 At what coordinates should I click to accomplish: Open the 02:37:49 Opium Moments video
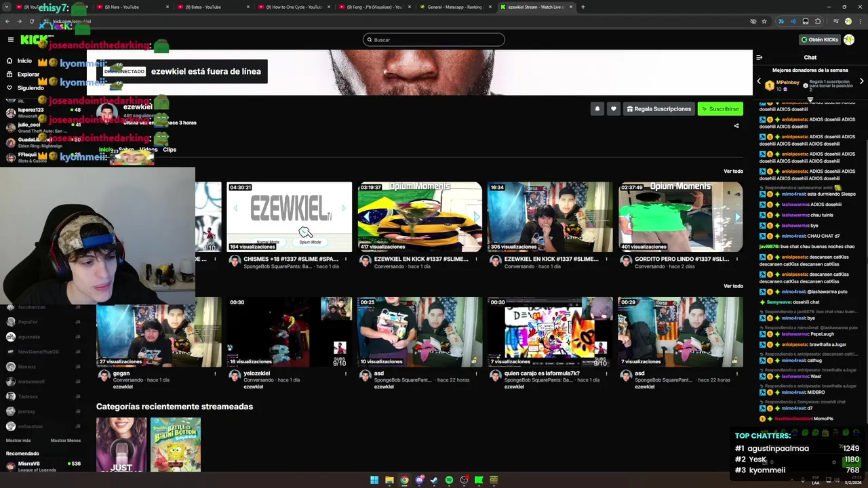680,217
